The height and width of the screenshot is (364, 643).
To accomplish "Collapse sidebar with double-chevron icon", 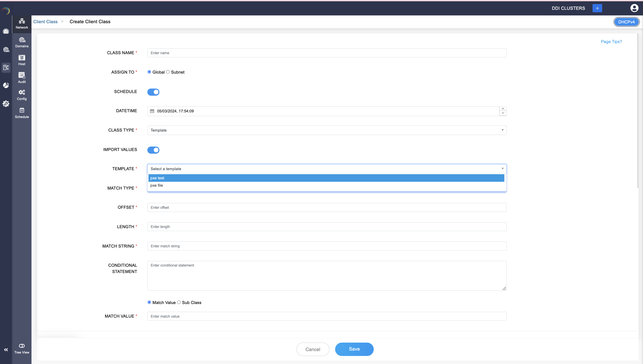I will (6, 350).
